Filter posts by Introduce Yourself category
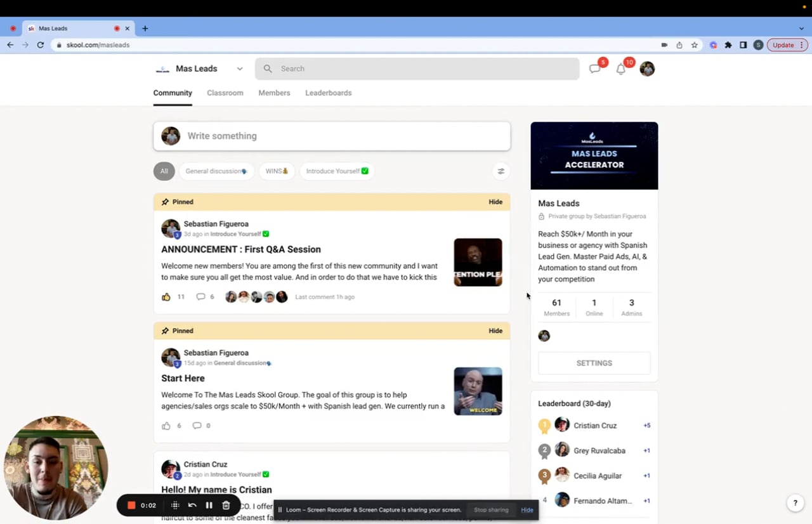 tap(336, 171)
